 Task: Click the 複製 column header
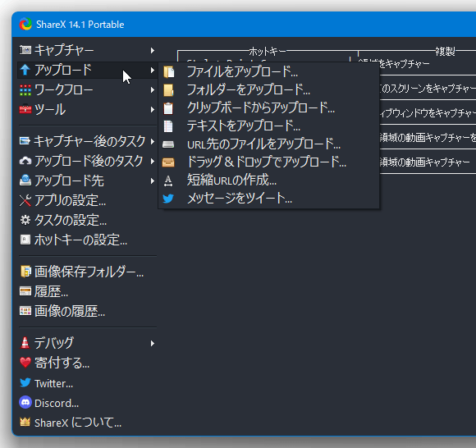click(445, 52)
